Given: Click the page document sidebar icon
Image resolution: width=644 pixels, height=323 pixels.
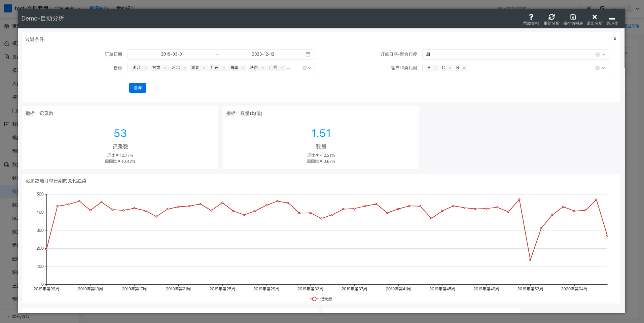Looking at the screenshot, I should pyautogui.click(x=7, y=57).
